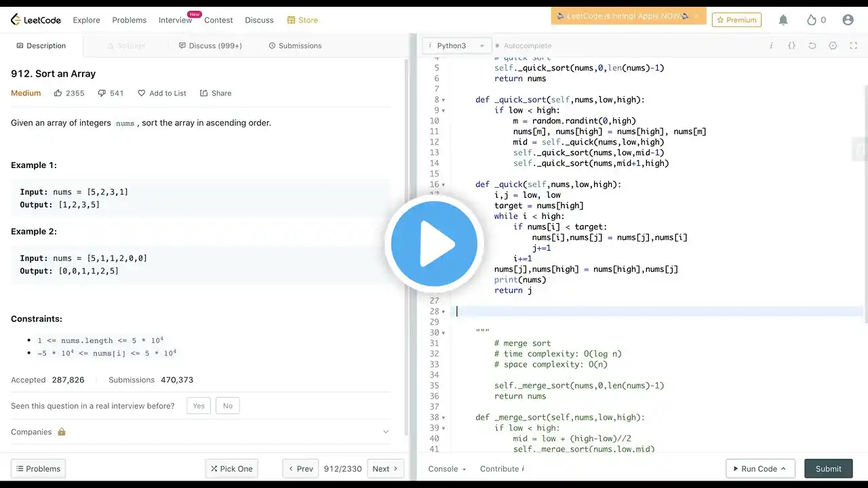This screenshot has width=868, height=488.
Task: Downvote the problem with 541 dislikes
Action: 102,93
